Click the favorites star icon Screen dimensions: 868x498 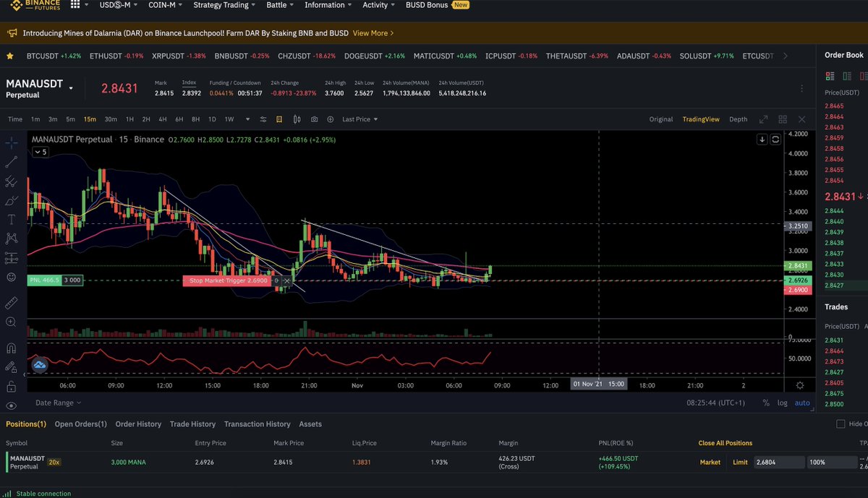9,56
